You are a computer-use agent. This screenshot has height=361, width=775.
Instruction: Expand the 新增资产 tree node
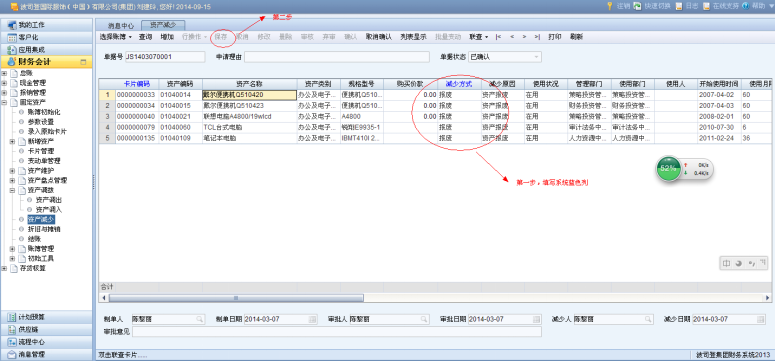tap(13, 141)
